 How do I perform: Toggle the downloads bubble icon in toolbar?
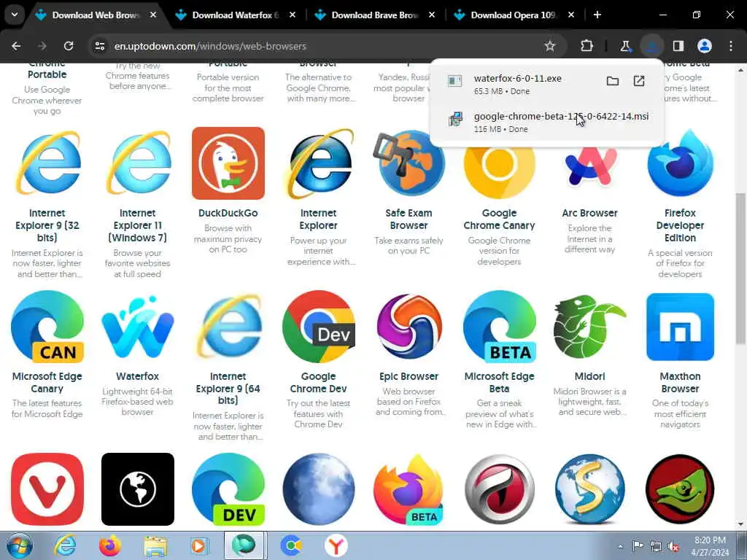click(x=651, y=46)
